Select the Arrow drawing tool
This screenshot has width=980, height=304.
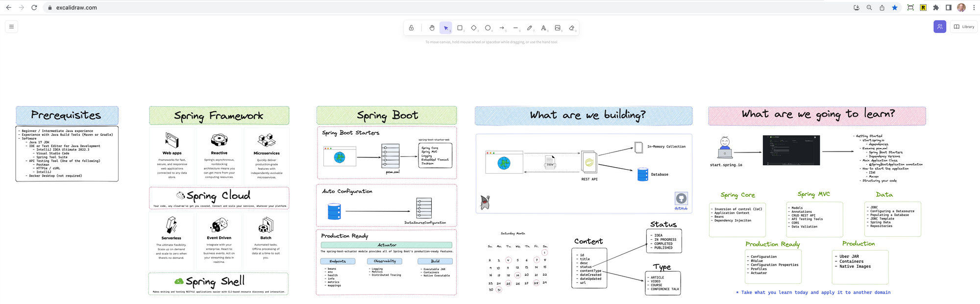502,28
